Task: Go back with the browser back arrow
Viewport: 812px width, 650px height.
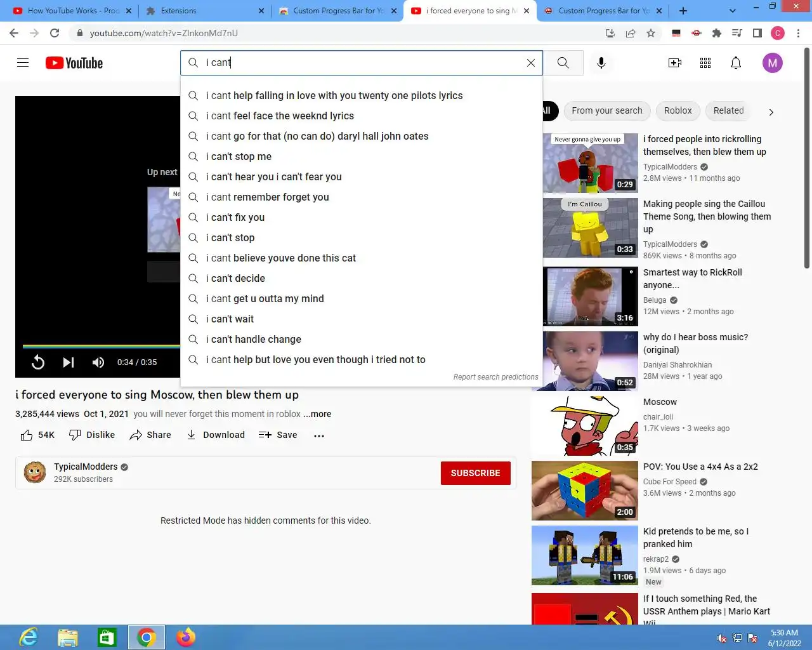Action: (x=14, y=33)
